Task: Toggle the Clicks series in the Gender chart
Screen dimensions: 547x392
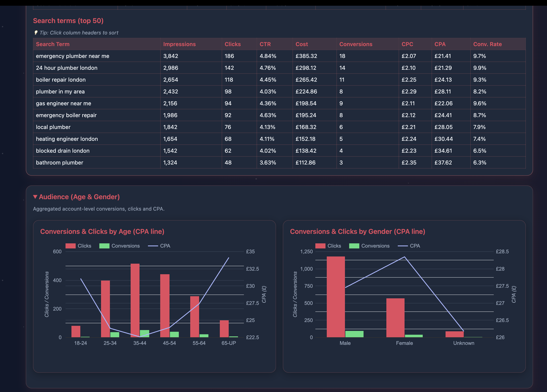Action: (x=329, y=246)
